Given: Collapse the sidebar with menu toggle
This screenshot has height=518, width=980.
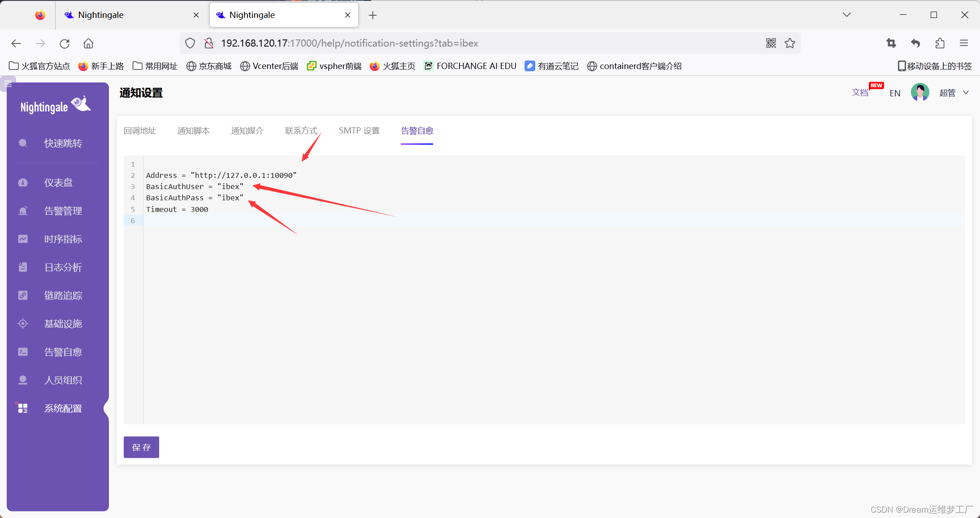Looking at the screenshot, I should click(8, 84).
